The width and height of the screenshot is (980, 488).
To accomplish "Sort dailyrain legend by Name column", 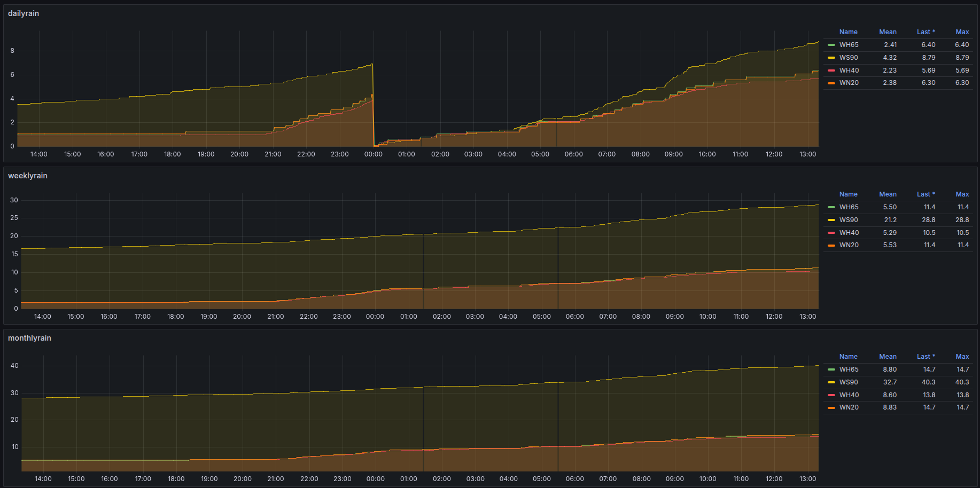I will (x=848, y=32).
